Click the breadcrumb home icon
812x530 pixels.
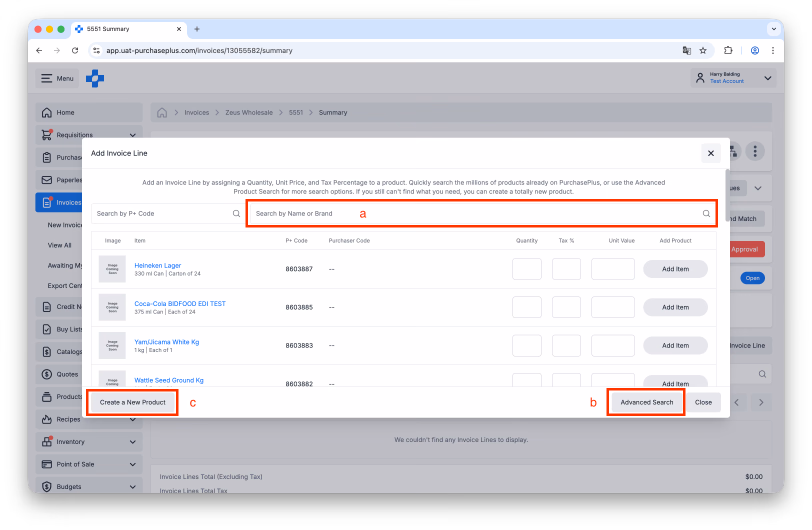[x=162, y=112]
